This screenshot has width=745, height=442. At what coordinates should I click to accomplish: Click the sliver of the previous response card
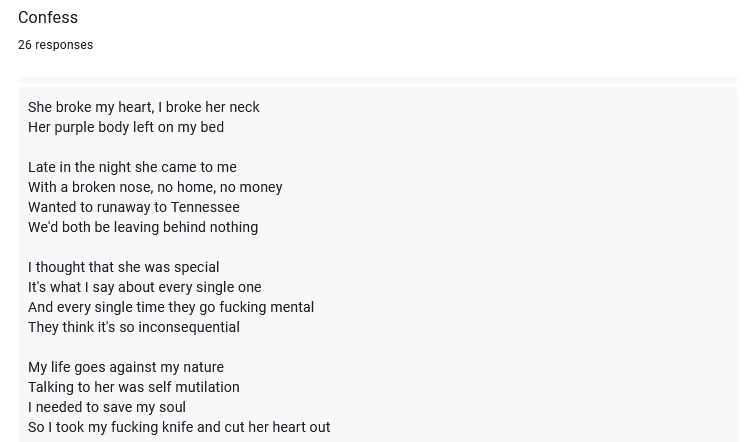(x=378, y=80)
